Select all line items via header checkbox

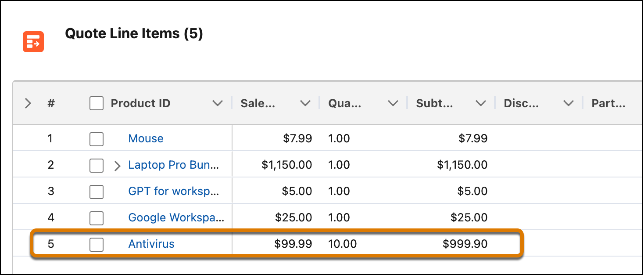point(96,103)
